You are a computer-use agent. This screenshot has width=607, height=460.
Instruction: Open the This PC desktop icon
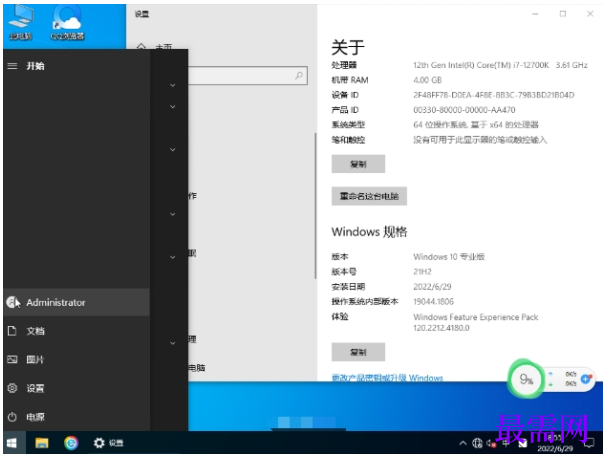click(x=21, y=22)
